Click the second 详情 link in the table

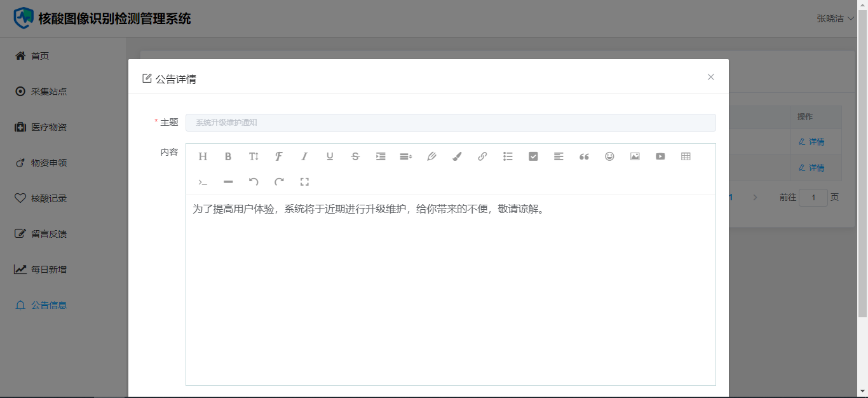(811, 168)
